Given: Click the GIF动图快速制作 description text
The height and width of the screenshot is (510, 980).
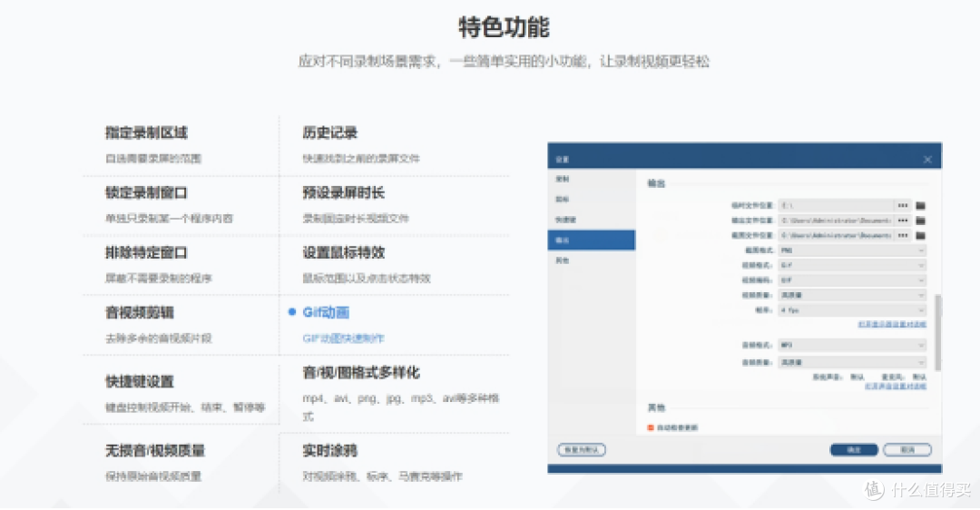Looking at the screenshot, I should [x=343, y=338].
